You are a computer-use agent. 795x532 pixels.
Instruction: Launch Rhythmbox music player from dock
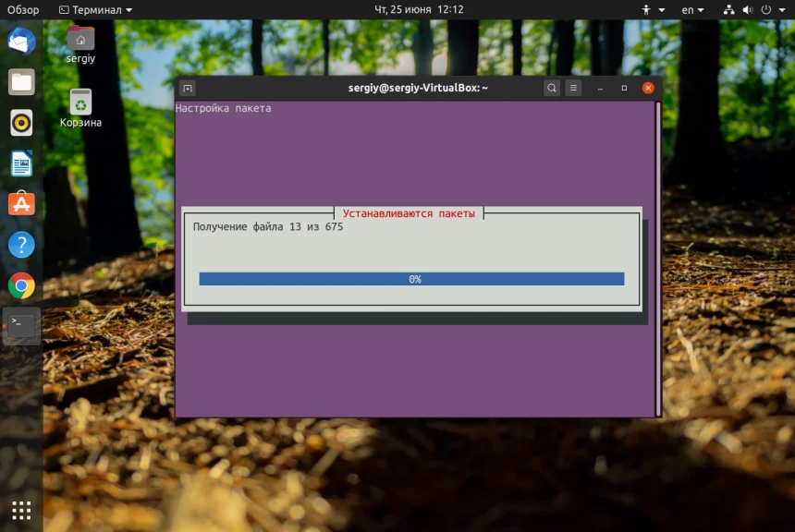coord(21,123)
